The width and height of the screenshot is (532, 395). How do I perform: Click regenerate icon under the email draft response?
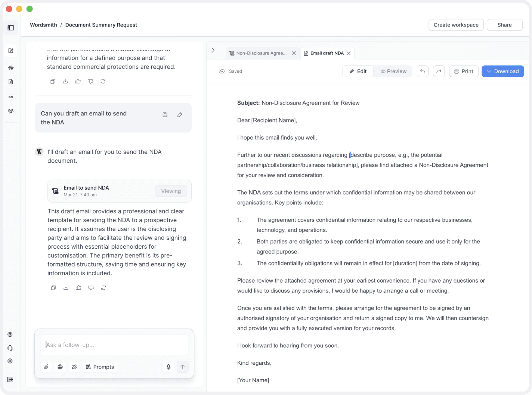tap(103, 287)
